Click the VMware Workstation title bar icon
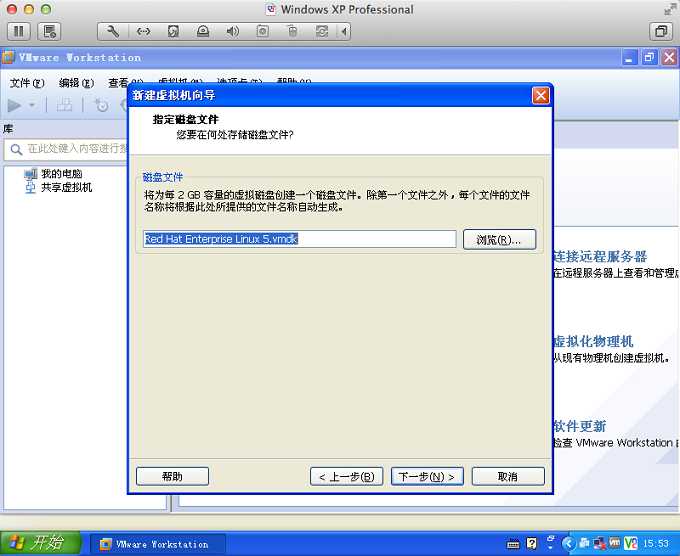This screenshot has height=556, width=680. [7, 57]
